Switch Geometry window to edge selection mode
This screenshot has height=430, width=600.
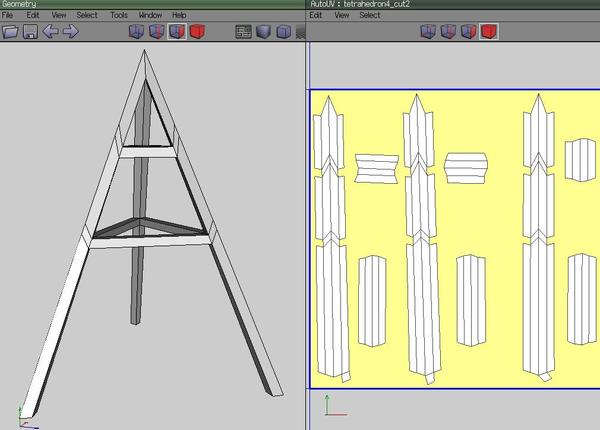[x=157, y=31]
